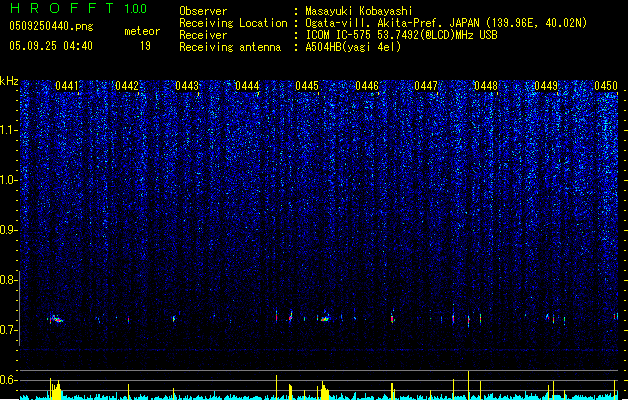Click time marker 0449
629x400 pixels.
(546, 86)
